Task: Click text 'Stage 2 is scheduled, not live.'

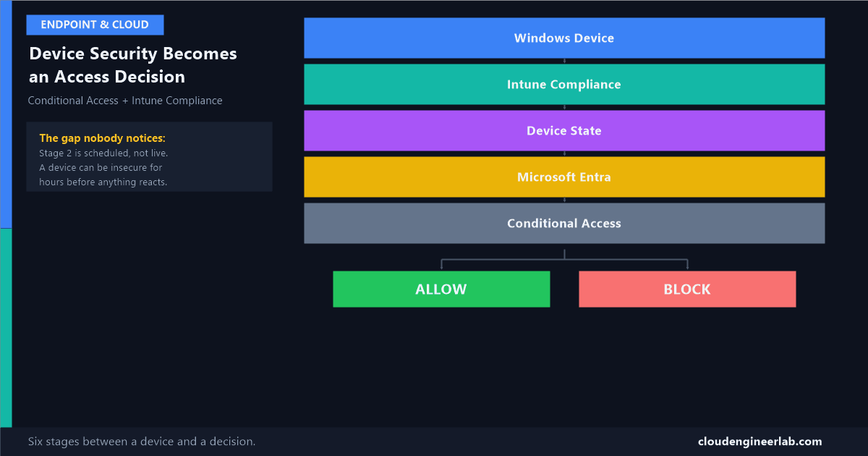Action: 103,153
